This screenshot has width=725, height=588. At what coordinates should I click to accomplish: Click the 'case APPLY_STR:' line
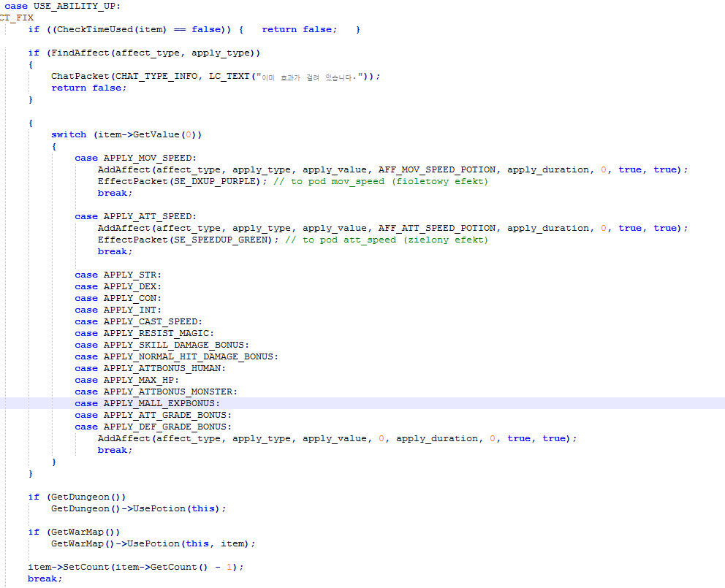[118, 275]
